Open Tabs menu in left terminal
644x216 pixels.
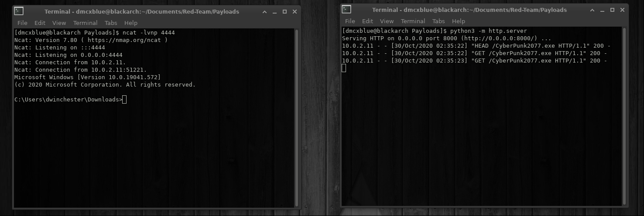pos(111,23)
